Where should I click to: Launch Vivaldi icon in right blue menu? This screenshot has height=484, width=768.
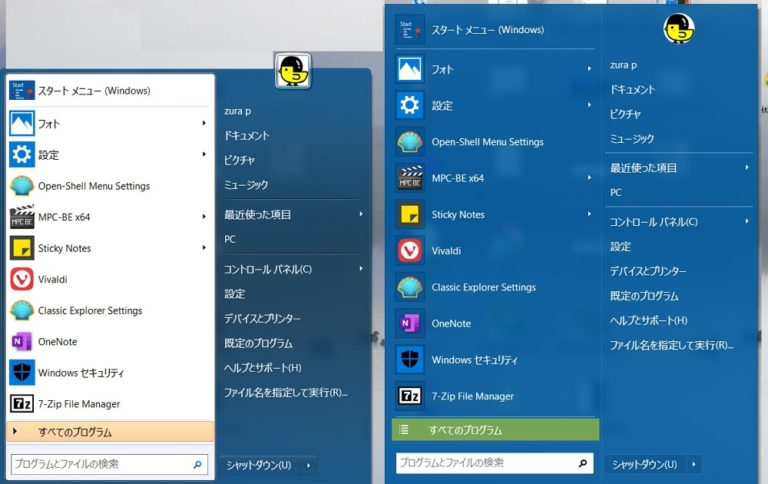409,250
